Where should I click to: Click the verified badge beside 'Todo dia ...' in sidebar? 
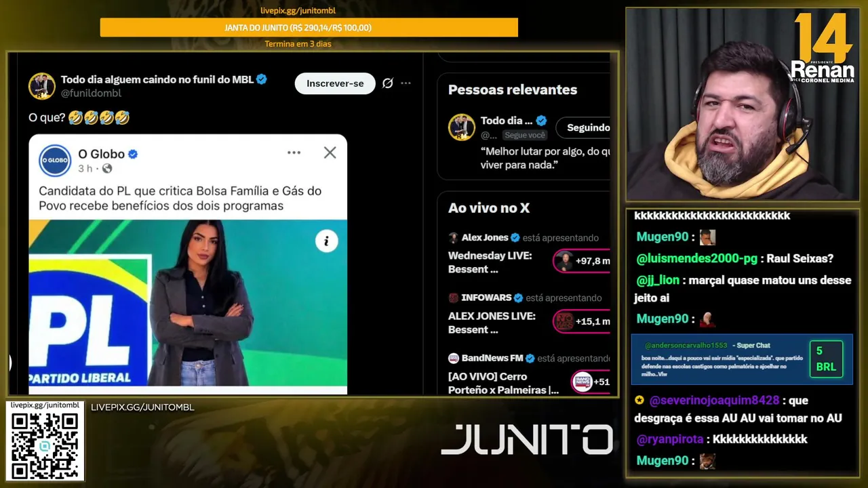541,121
